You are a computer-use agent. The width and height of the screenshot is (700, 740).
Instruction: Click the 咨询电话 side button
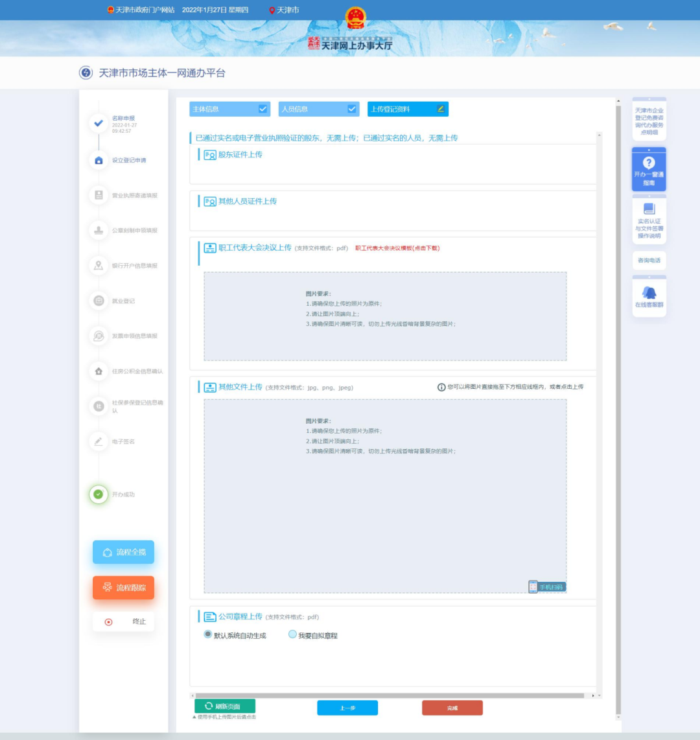649,260
